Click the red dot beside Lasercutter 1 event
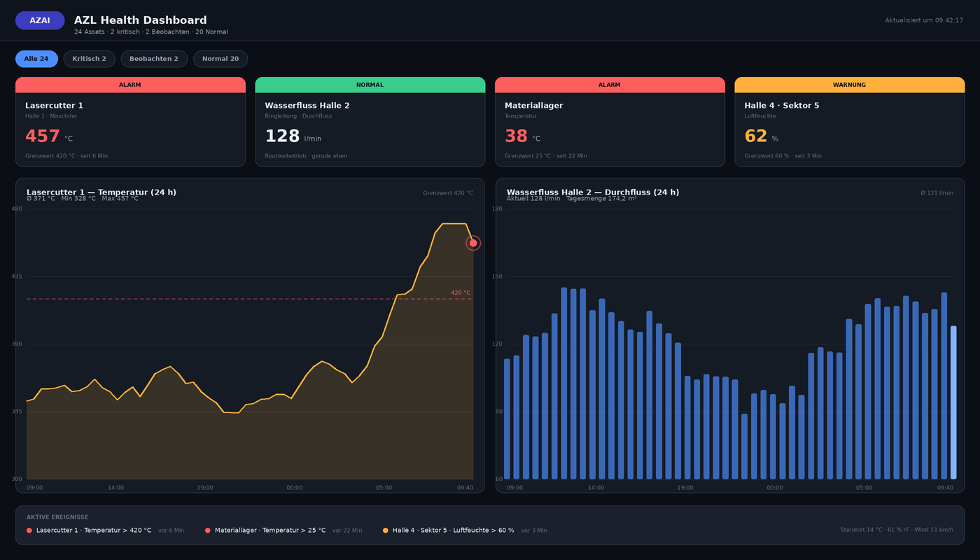980x560 pixels. point(29,531)
